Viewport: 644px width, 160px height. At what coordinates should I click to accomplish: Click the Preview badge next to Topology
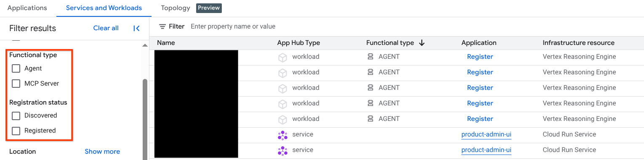[209, 8]
